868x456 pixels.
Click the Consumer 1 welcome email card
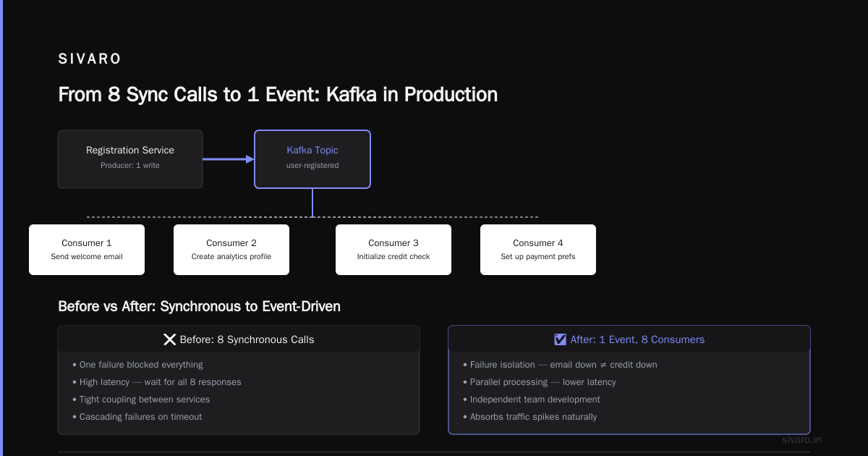click(87, 250)
